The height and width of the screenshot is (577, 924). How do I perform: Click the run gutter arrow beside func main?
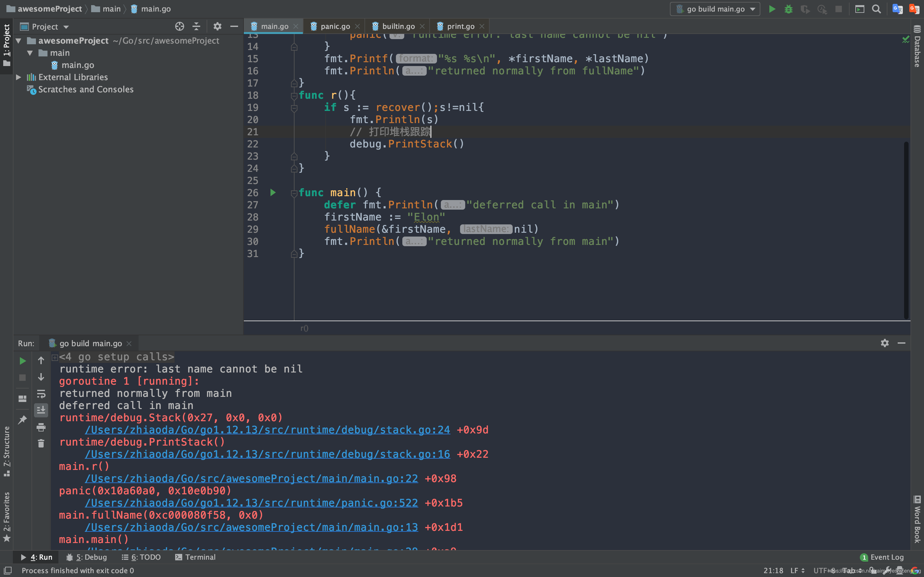[273, 192]
